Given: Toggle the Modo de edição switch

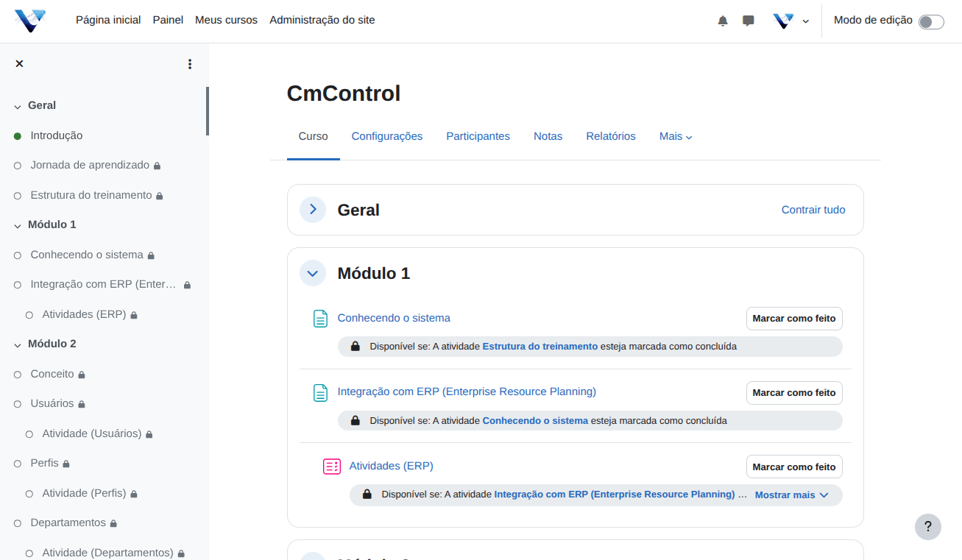Looking at the screenshot, I should click(930, 21).
